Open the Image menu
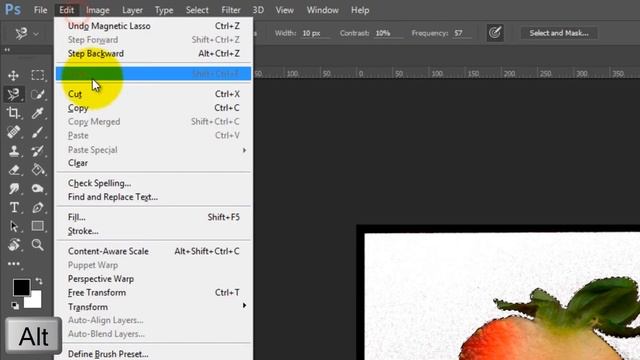The height and width of the screenshot is (360, 640). 98,10
